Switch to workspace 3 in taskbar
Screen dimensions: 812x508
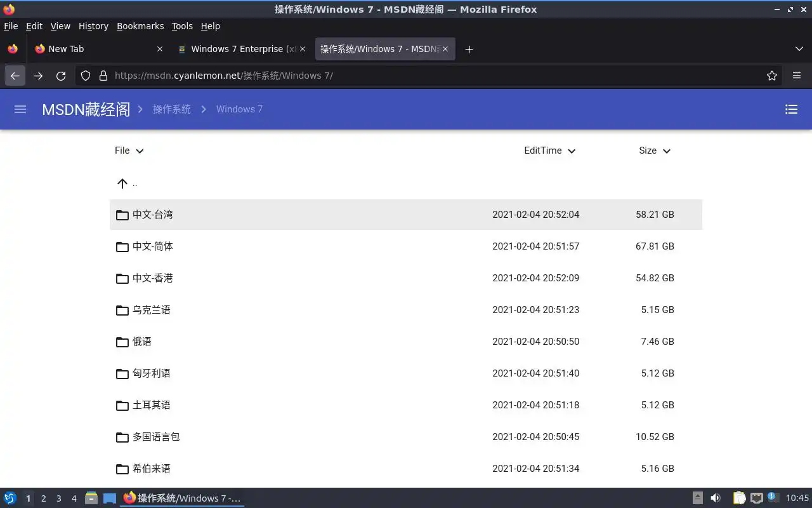click(x=58, y=498)
